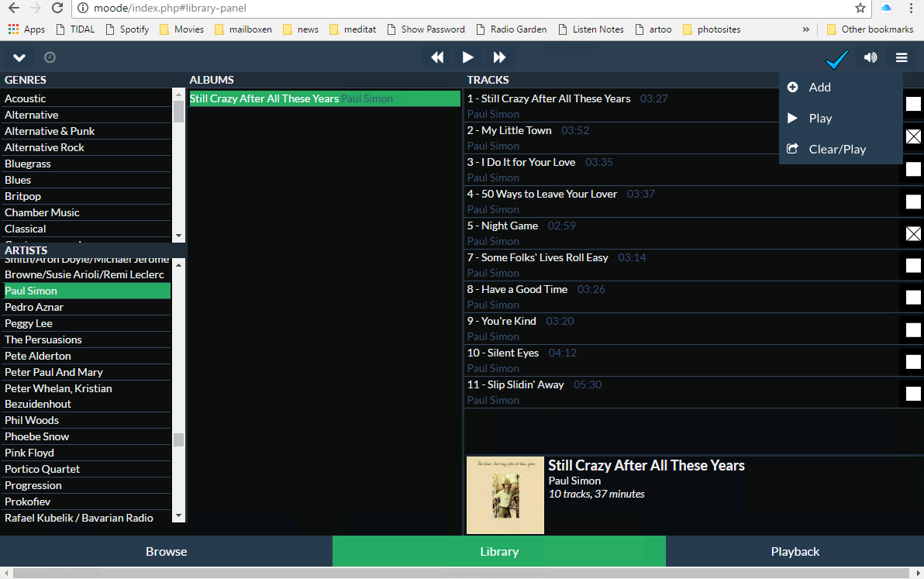This screenshot has height=579, width=924.
Task: Select the 50 Ways to Leave Your Lover checkbox
Action: (x=913, y=202)
